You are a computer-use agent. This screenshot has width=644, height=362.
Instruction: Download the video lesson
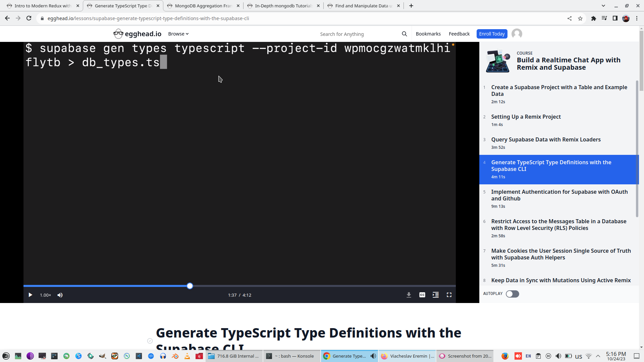pyautogui.click(x=409, y=295)
